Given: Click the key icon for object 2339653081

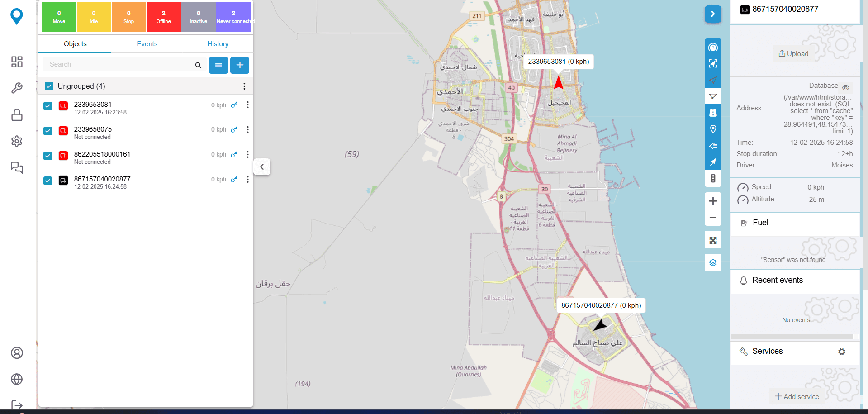Looking at the screenshot, I should point(234,105).
